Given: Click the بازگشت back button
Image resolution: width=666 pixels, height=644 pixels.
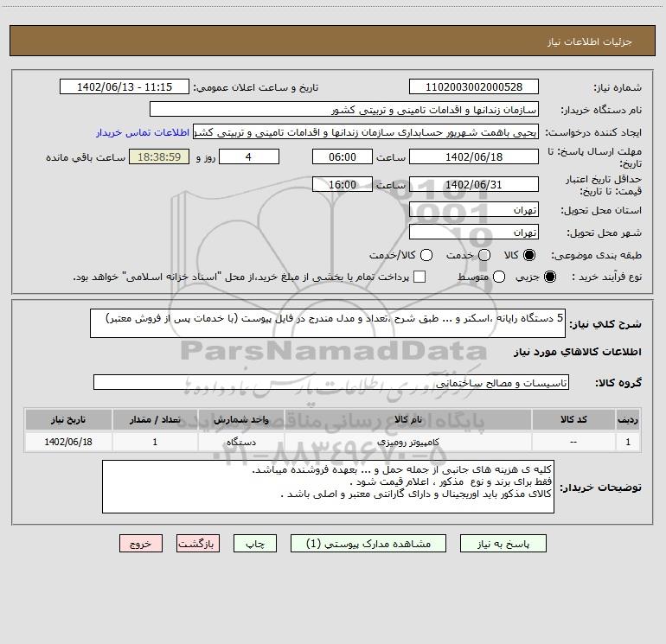Looking at the screenshot, I should click(x=198, y=544).
